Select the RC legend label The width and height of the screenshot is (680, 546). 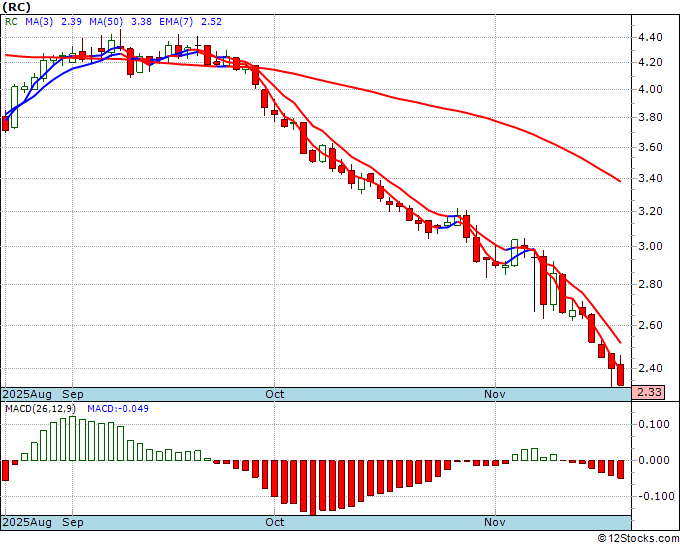(11, 22)
